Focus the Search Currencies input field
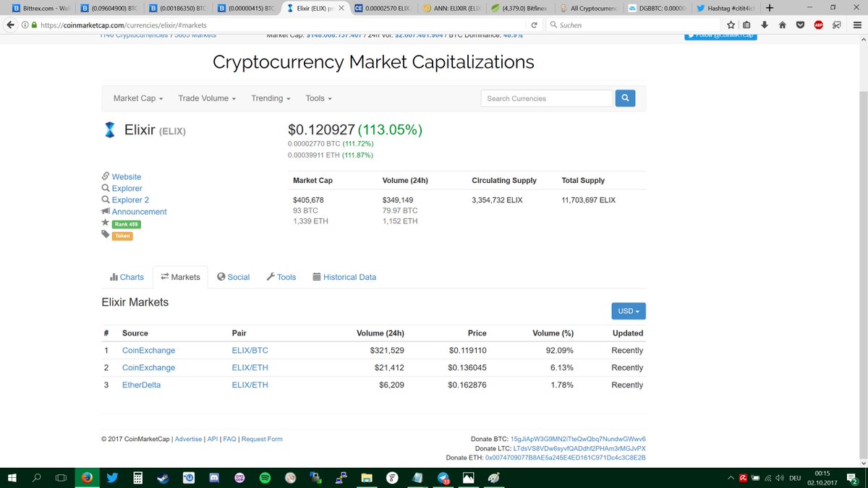The height and width of the screenshot is (488, 868). click(x=547, y=98)
